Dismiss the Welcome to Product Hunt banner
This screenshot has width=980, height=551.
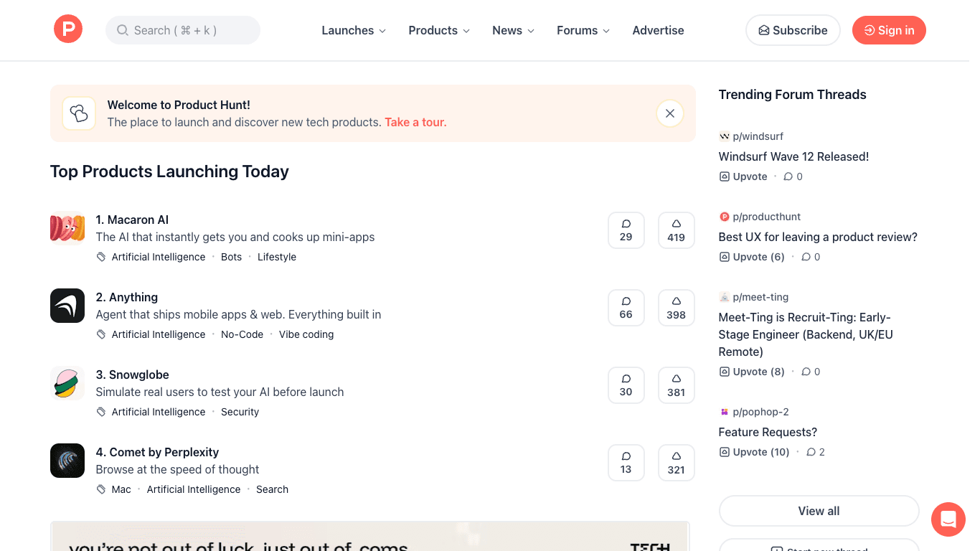669,113
